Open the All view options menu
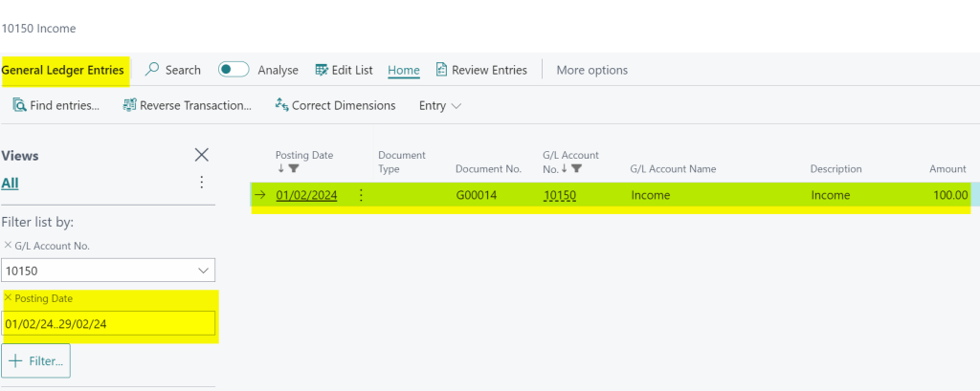980x391 pixels. tap(201, 183)
